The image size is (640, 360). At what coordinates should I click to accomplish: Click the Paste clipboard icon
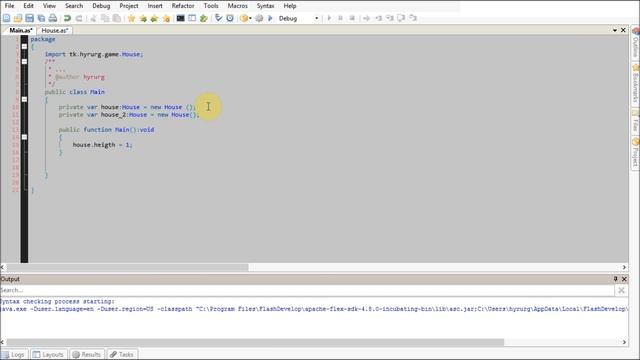[117, 18]
